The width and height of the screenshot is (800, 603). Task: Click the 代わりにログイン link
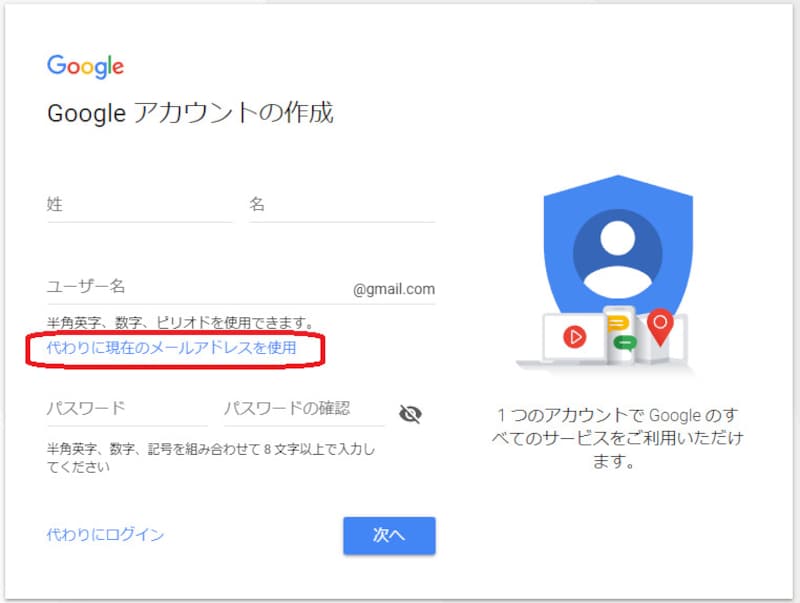104,535
